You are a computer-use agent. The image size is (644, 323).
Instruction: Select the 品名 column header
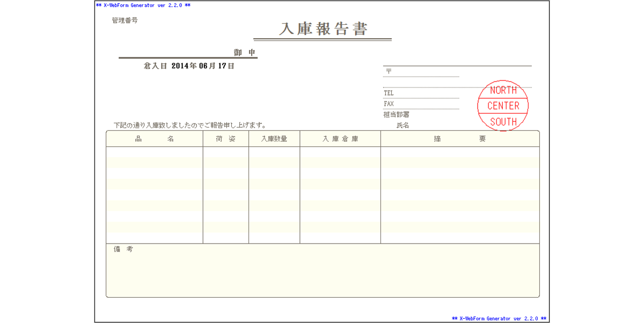(x=155, y=138)
